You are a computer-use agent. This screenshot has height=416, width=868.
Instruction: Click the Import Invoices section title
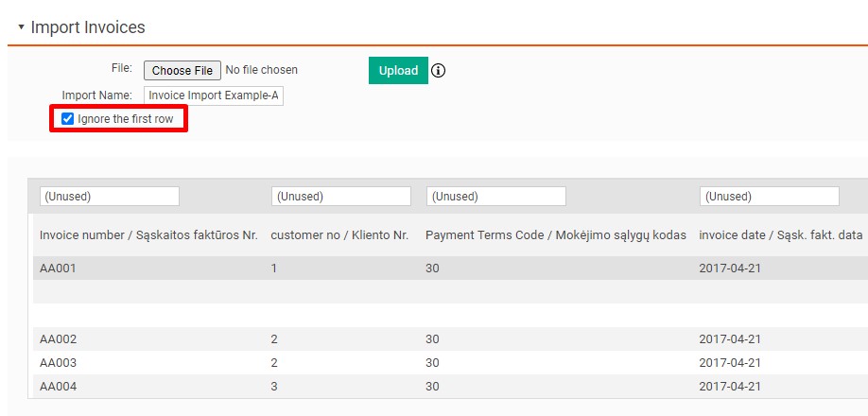click(x=88, y=27)
